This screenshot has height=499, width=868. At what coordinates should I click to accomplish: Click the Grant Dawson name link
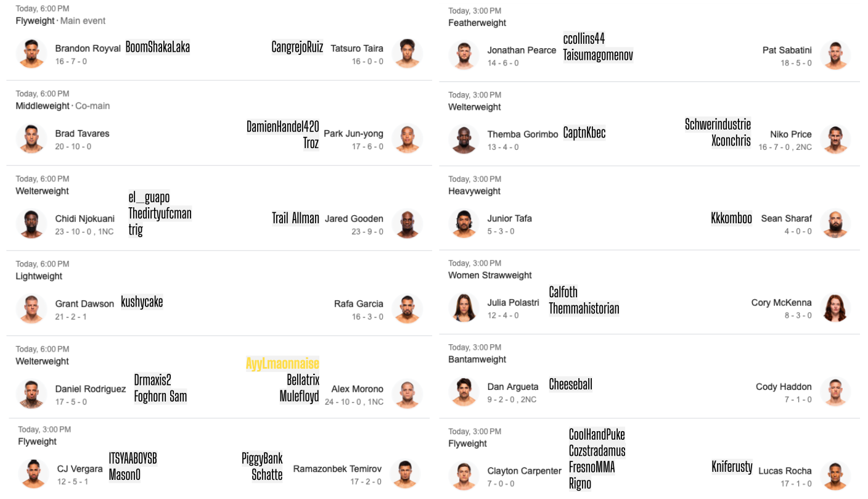(x=84, y=303)
